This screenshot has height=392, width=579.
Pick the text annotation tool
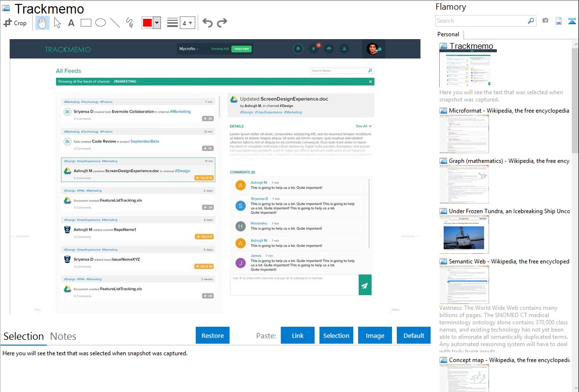(71, 23)
